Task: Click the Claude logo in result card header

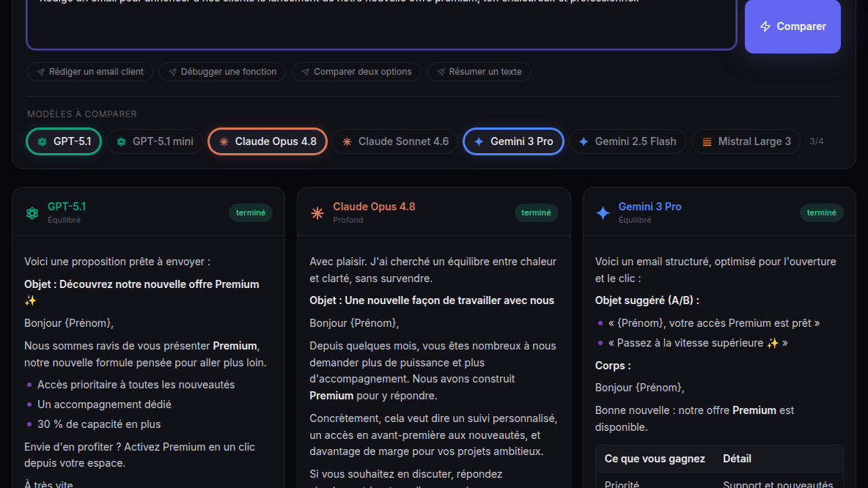Action: pos(317,212)
